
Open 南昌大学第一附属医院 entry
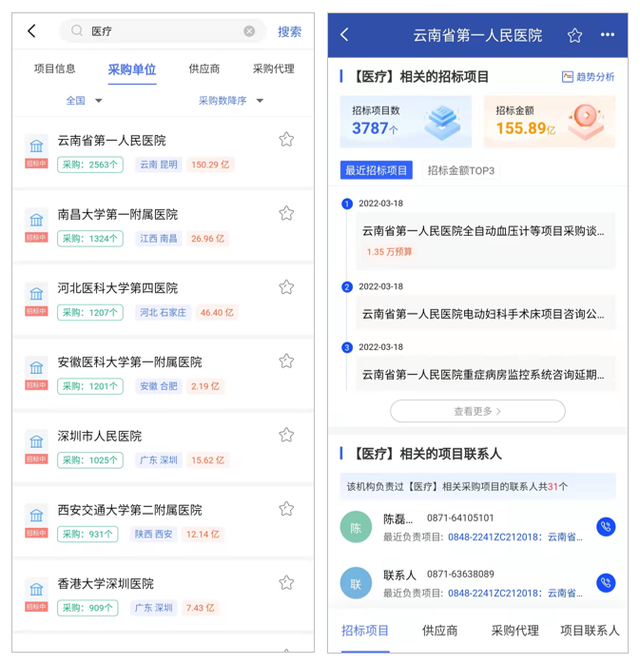163,227
